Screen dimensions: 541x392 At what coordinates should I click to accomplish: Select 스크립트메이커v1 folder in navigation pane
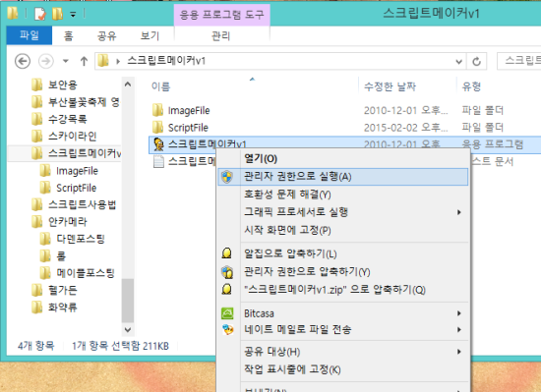click(85, 153)
